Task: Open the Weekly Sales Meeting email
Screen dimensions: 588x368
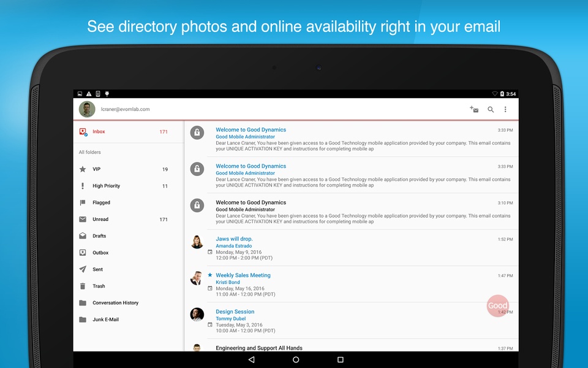Action: click(352, 285)
